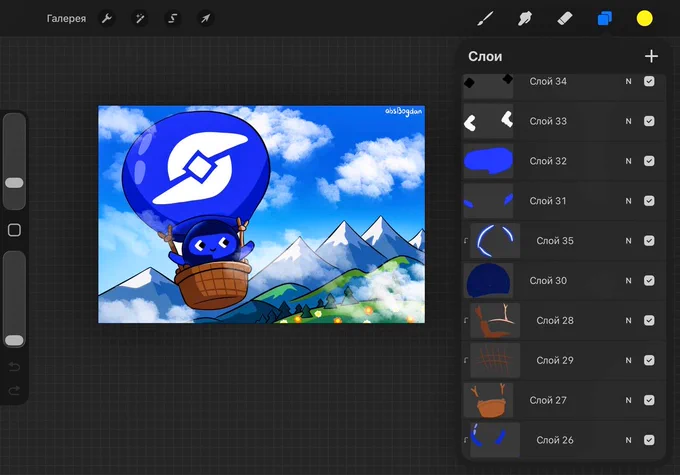Click the Слой 26 layer name
Viewport: 680px width, 475px height.
(x=555, y=440)
